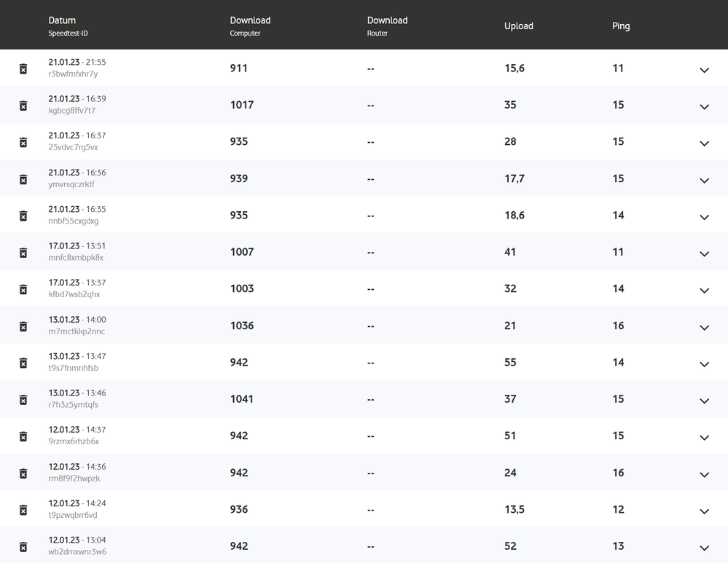Trash the 13.01.23 14:00 speedtest result

[x=23, y=326]
